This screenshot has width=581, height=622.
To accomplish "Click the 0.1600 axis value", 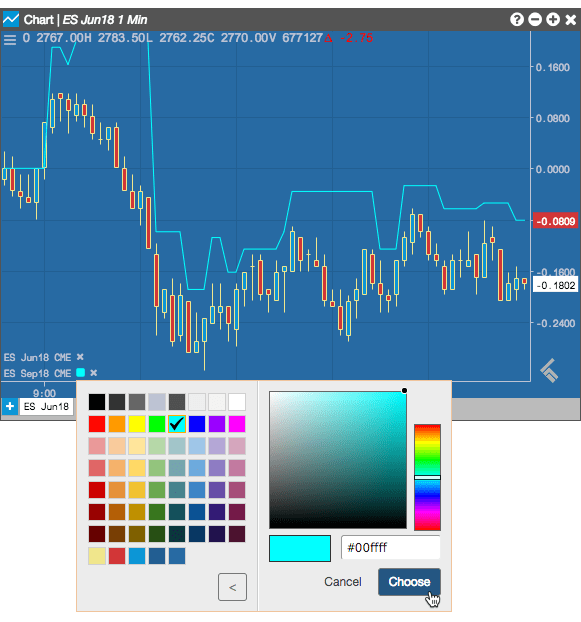I will [552, 67].
